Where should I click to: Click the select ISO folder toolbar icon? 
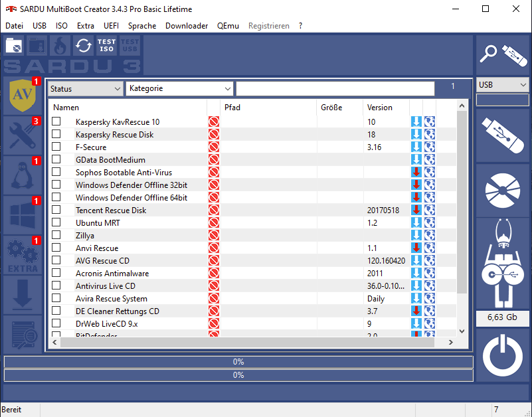(14, 45)
